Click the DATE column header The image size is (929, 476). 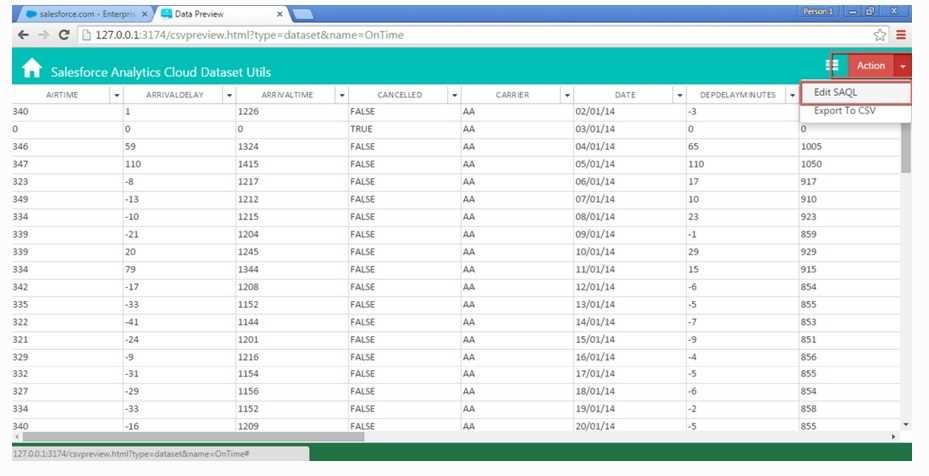tap(624, 95)
